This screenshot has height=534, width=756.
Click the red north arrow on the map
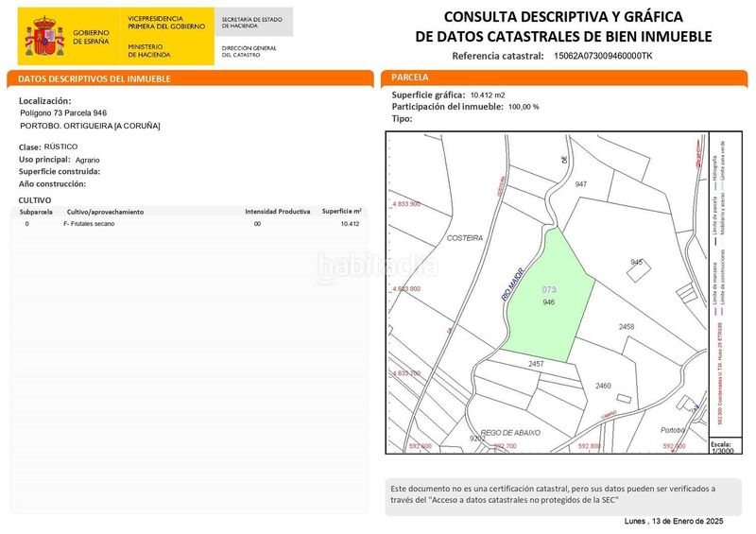(x=698, y=153)
